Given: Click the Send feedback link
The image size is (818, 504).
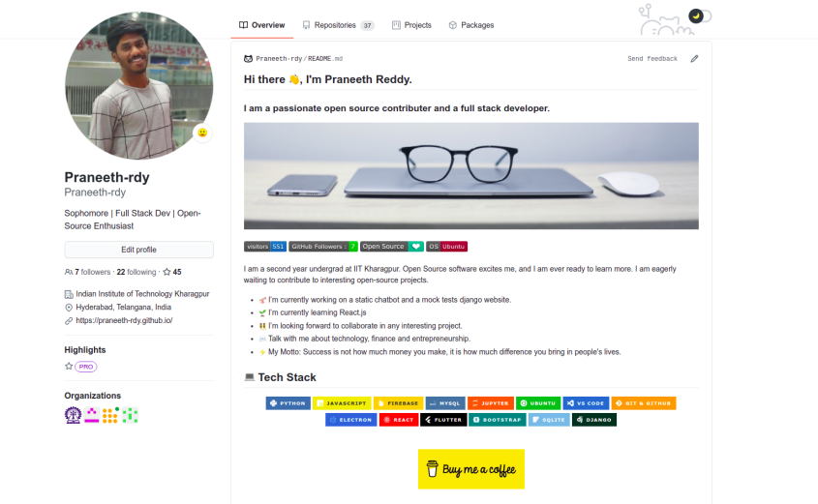Looking at the screenshot, I should (652, 59).
